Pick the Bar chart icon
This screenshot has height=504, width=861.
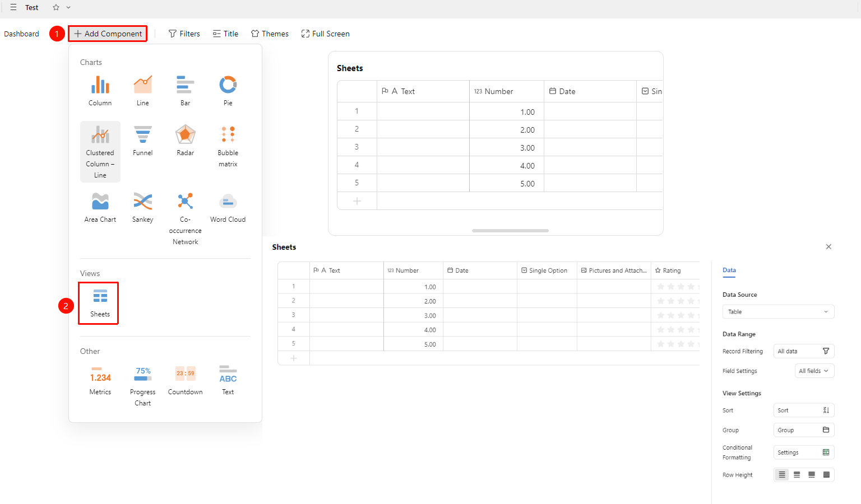click(x=186, y=85)
